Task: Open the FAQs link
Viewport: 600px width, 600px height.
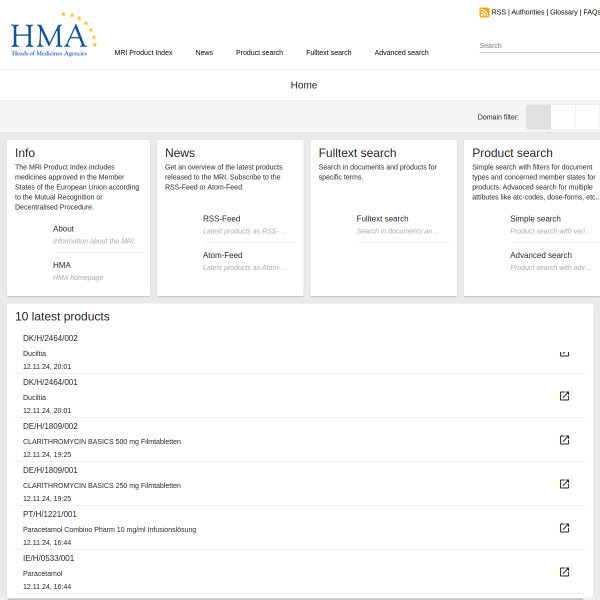Action: (592, 12)
